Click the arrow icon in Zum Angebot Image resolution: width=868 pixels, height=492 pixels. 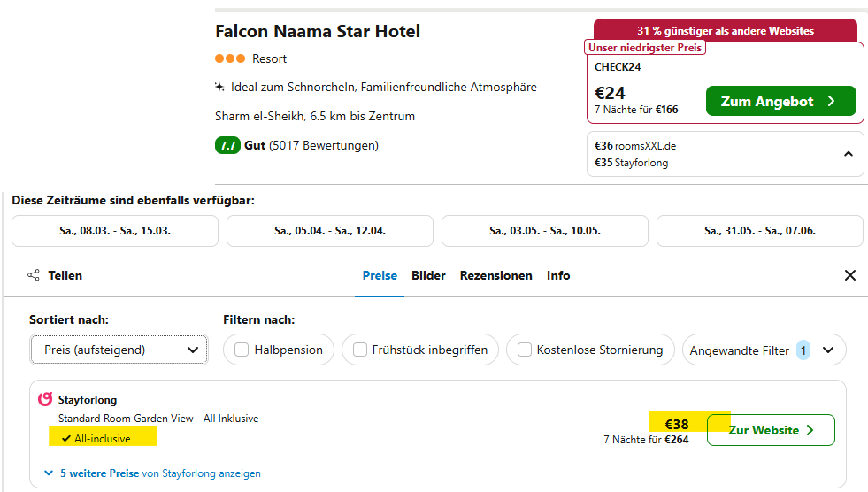(831, 101)
